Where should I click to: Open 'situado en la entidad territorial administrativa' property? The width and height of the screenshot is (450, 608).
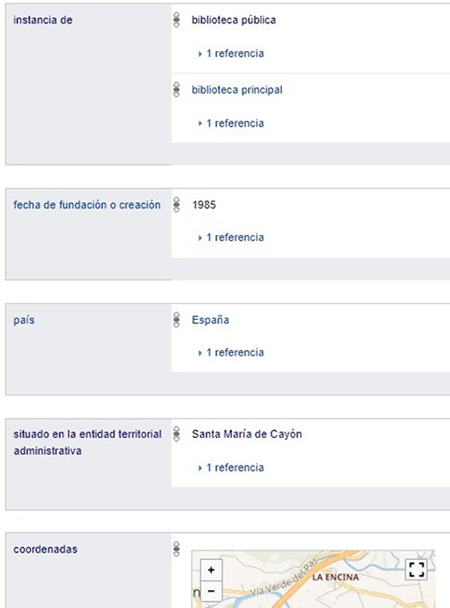coord(88,442)
